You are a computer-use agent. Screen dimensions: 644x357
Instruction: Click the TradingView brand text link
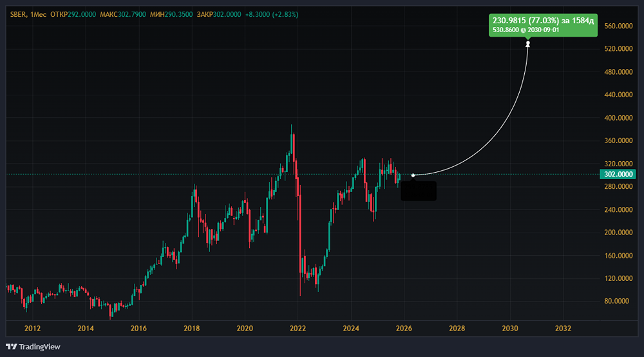tap(39, 347)
